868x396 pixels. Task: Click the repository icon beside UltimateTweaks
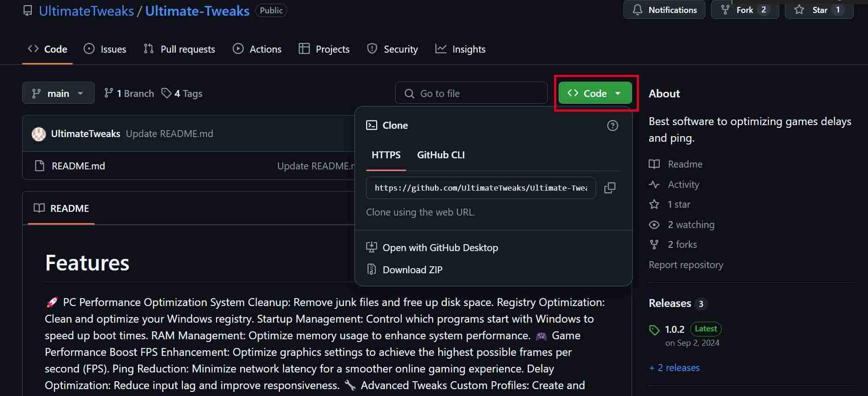28,11
